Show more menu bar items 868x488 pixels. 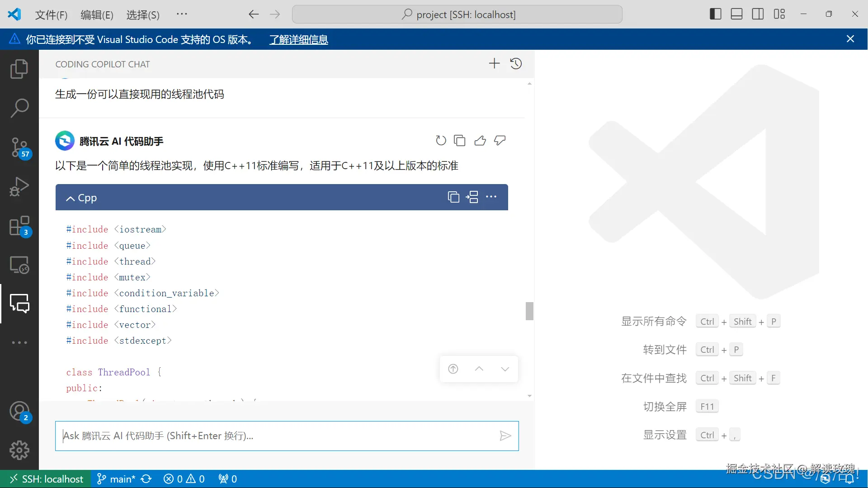pos(182,14)
